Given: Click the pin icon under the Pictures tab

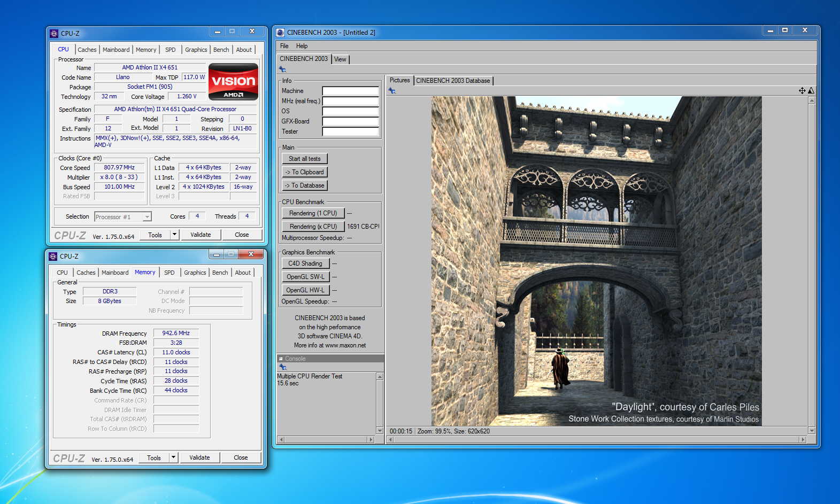Looking at the screenshot, I should click(392, 91).
